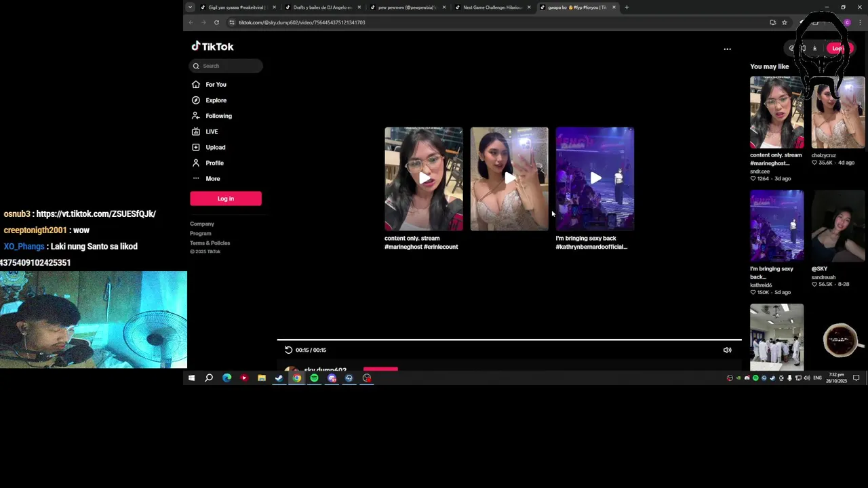
Task: Close the 'Next Game Challenge' tab
Action: coord(529,7)
